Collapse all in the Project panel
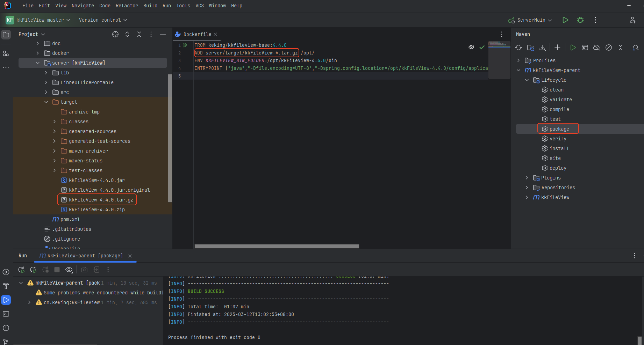This screenshot has height=345, width=644. point(139,34)
